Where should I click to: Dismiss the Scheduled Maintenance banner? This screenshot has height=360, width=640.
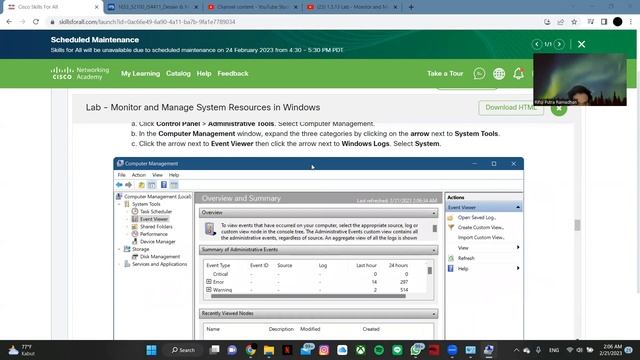(582, 44)
